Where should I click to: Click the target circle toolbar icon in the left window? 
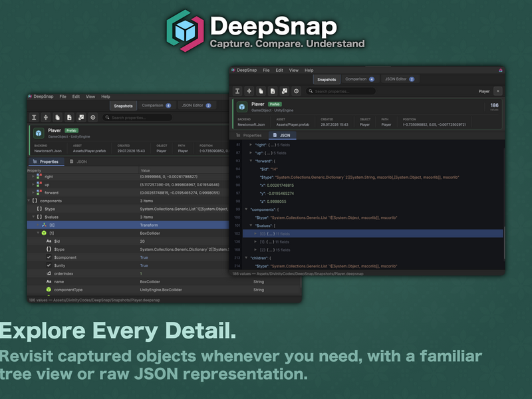pyautogui.click(x=92, y=118)
